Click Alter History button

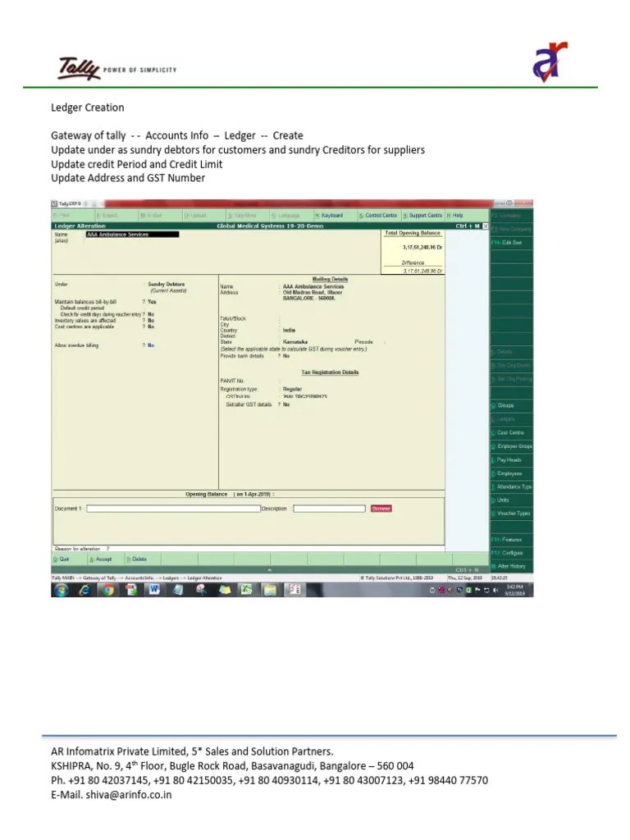tap(512, 566)
